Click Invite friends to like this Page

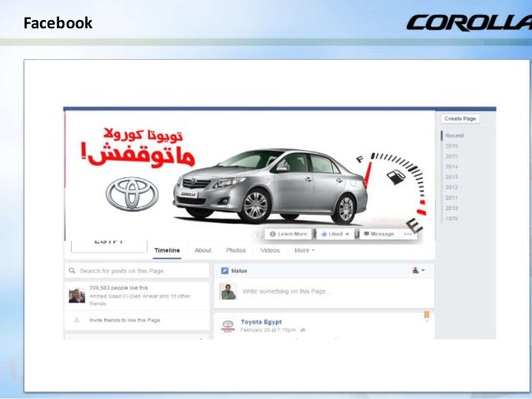[124, 320]
